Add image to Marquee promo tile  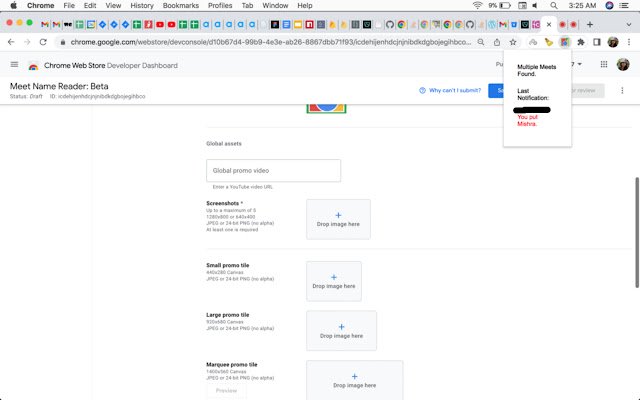tap(354, 380)
